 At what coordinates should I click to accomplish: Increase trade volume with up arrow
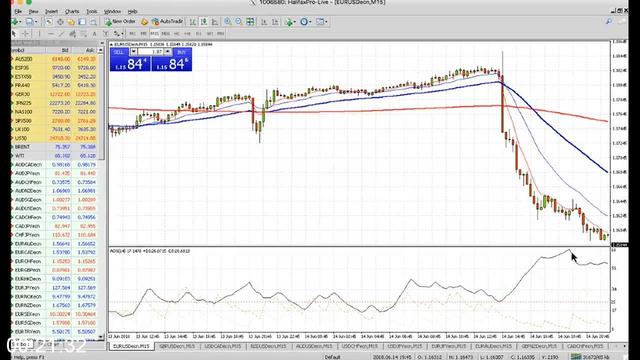pos(168,52)
